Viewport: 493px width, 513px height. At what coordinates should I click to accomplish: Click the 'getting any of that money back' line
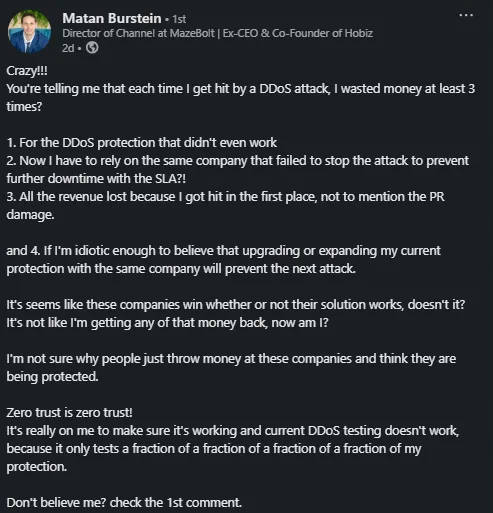pyautogui.click(x=167, y=323)
